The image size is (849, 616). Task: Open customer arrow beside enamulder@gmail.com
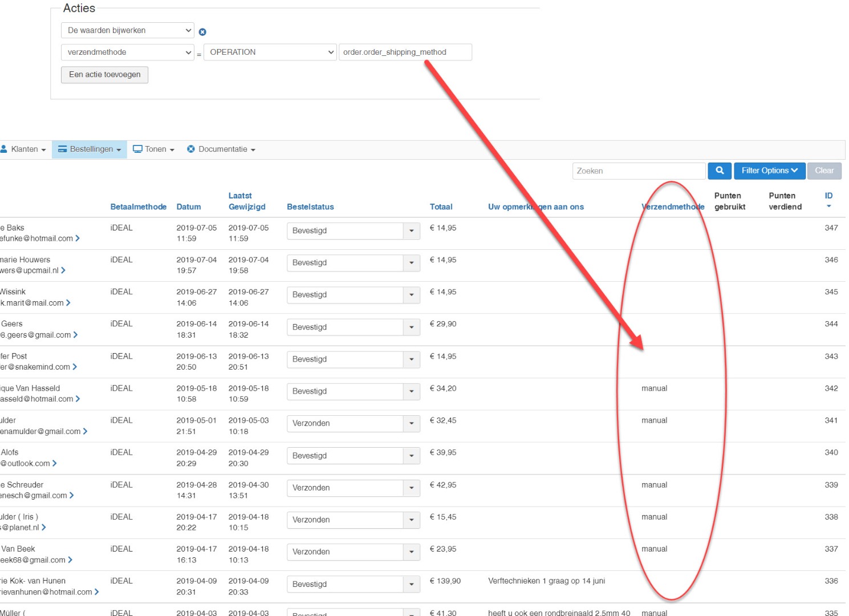pos(85,431)
